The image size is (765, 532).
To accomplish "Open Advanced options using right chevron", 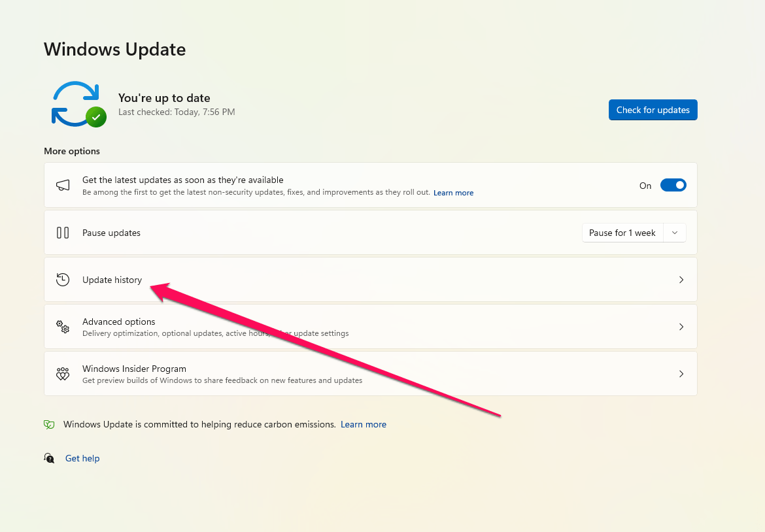I will point(681,327).
